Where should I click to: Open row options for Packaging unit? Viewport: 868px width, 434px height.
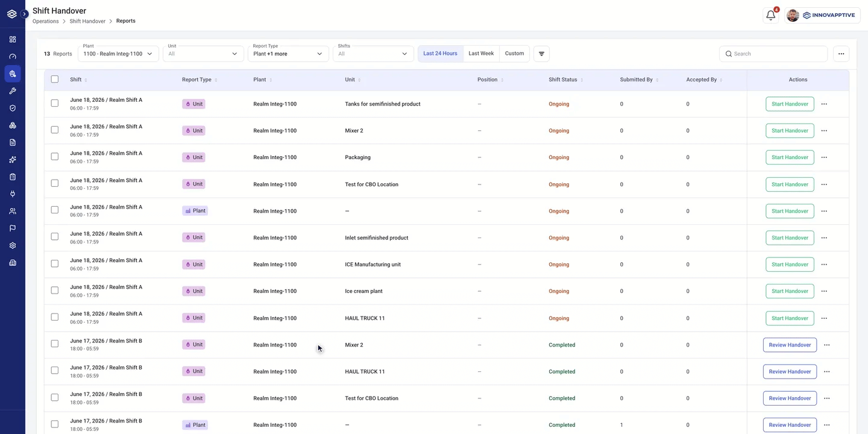pos(824,157)
